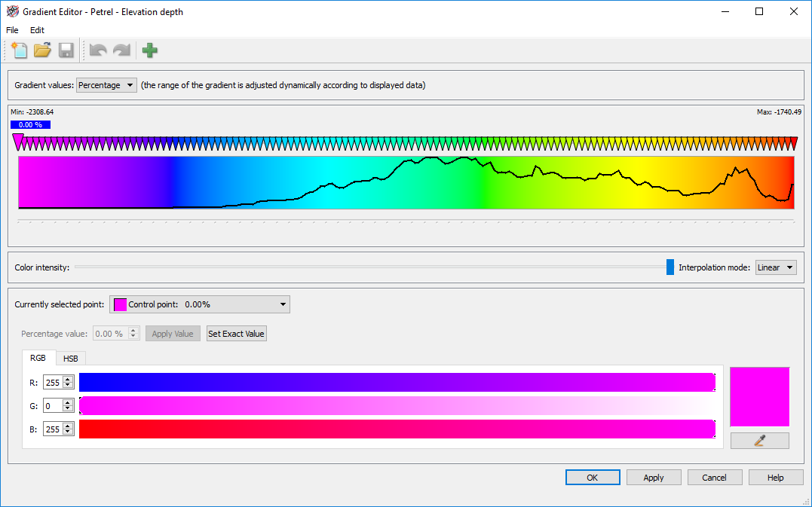Click the R value input field

coord(53,383)
